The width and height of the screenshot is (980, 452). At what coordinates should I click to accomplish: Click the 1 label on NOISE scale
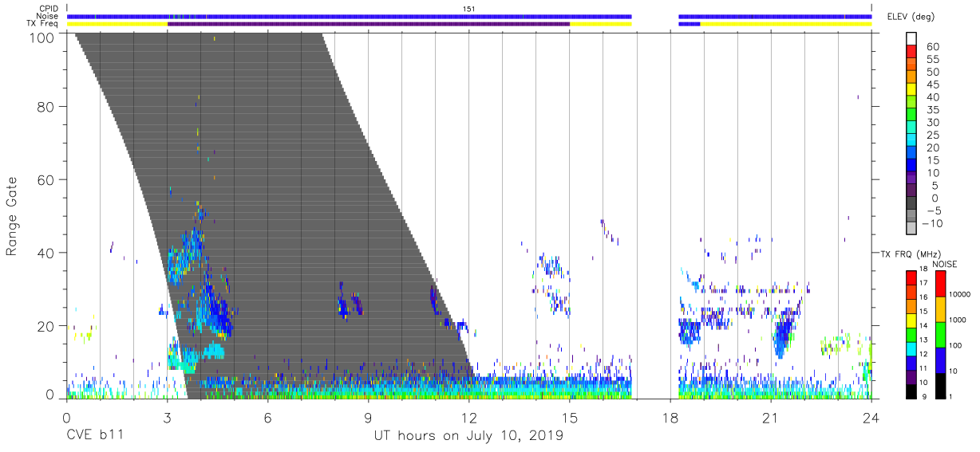tap(950, 396)
